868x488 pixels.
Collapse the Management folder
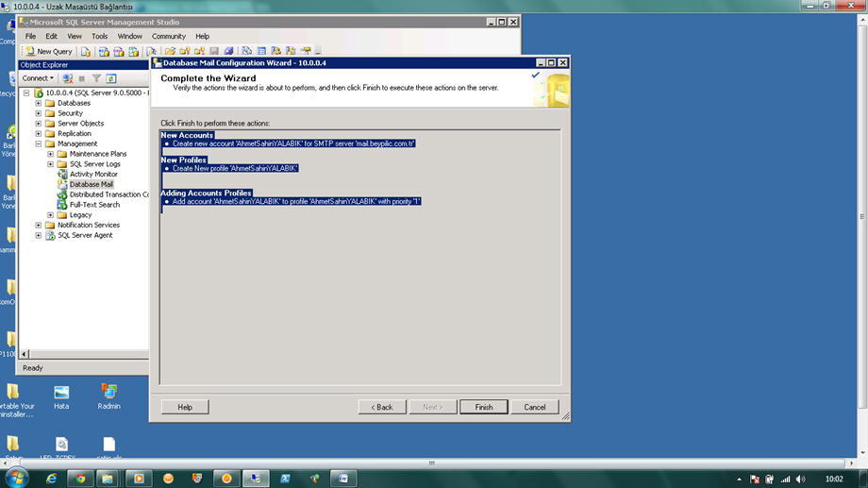pos(38,143)
